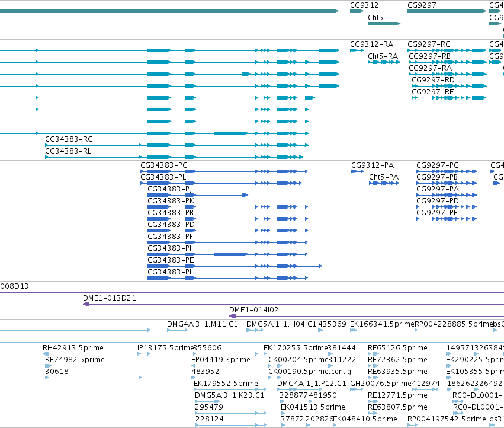Select the DME1-013D21 BAC label
This screenshot has width=504, height=428.
click(110, 298)
